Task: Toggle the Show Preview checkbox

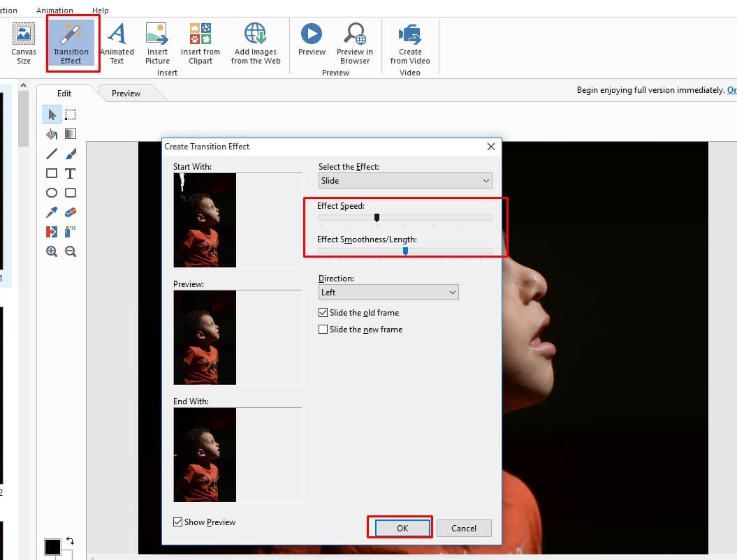Action: pyautogui.click(x=178, y=522)
